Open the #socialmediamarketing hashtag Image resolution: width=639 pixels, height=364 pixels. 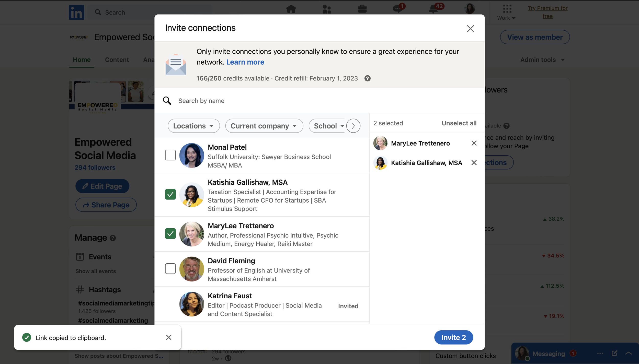[113, 321]
